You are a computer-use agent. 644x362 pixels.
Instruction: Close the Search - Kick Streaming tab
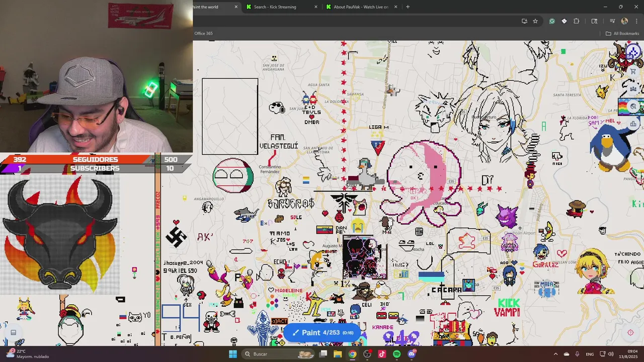[x=316, y=7]
